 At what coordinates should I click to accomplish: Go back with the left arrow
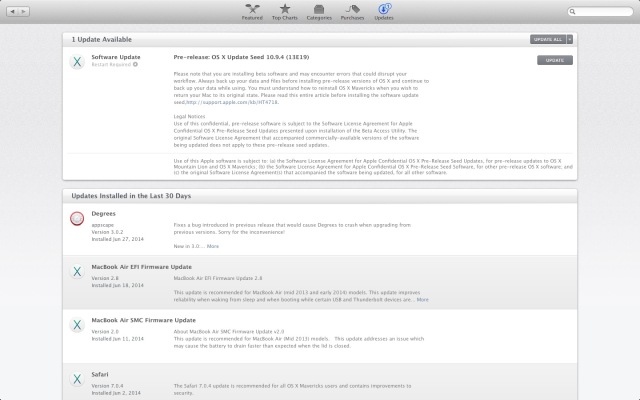12,11
